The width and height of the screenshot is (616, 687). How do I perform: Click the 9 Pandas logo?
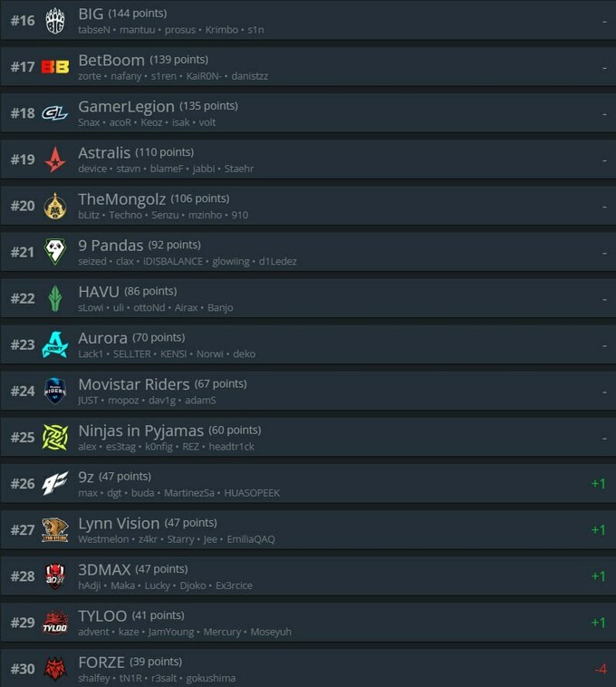[55, 252]
